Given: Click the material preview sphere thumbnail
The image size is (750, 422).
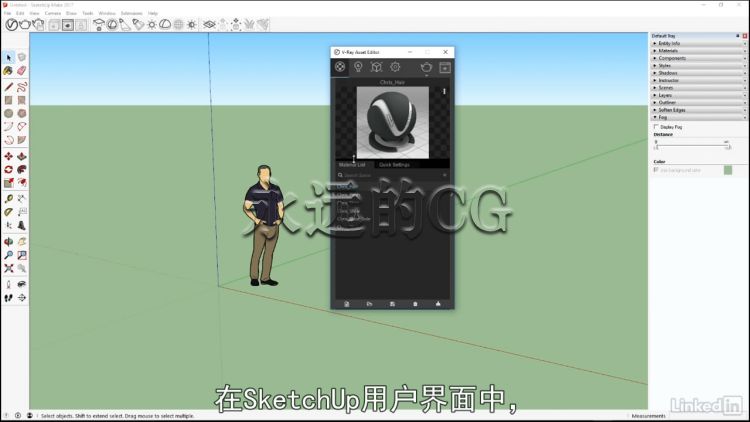Looking at the screenshot, I should click(x=393, y=122).
